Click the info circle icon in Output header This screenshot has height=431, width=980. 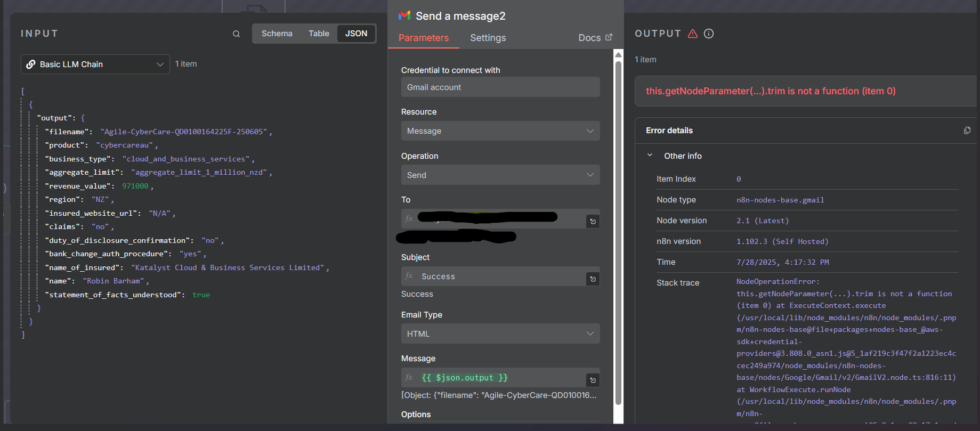tap(709, 34)
